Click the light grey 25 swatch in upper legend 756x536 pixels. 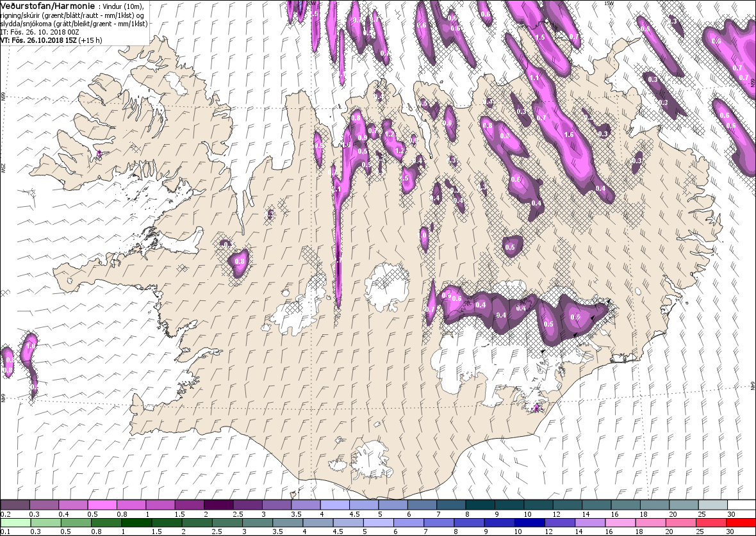coord(712,505)
